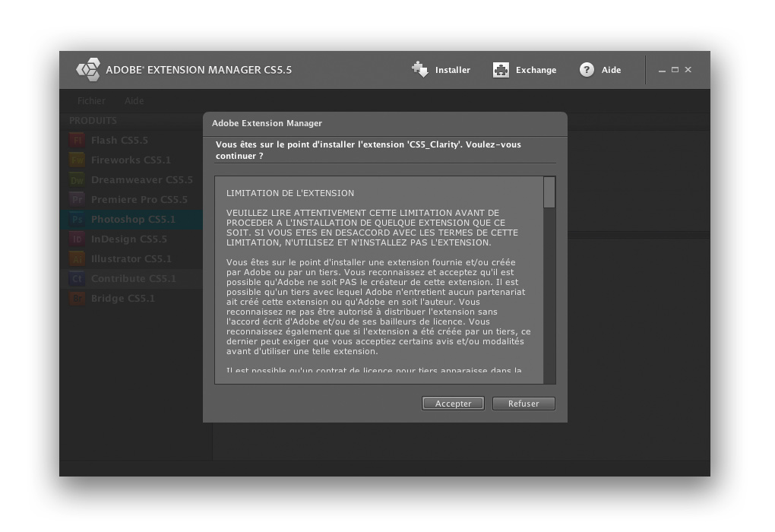Viewport: 775px width, 532px height.
Task: Click the Adobe Extension Manager logo icon
Action: (88, 70)
